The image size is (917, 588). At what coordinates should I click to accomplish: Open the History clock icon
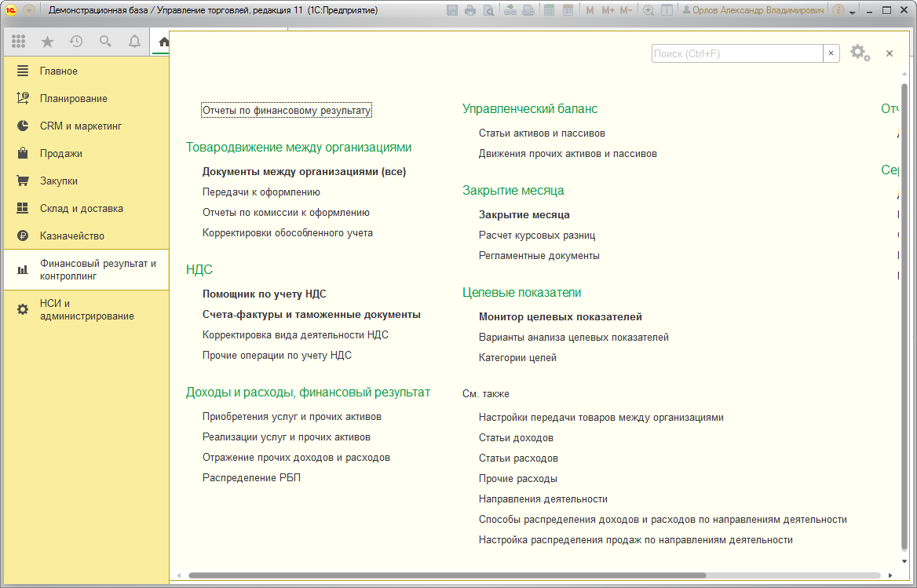click(76, 41)
